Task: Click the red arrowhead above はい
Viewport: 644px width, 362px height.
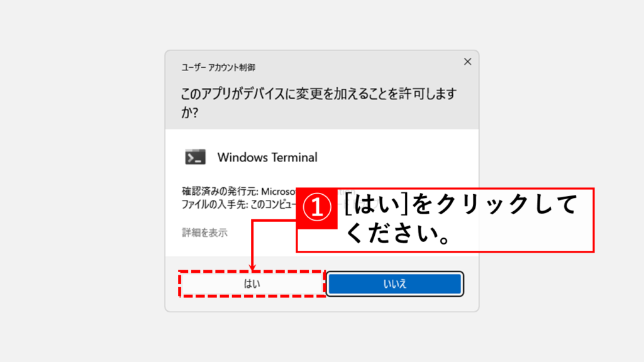Action: [x=253, y=268]
